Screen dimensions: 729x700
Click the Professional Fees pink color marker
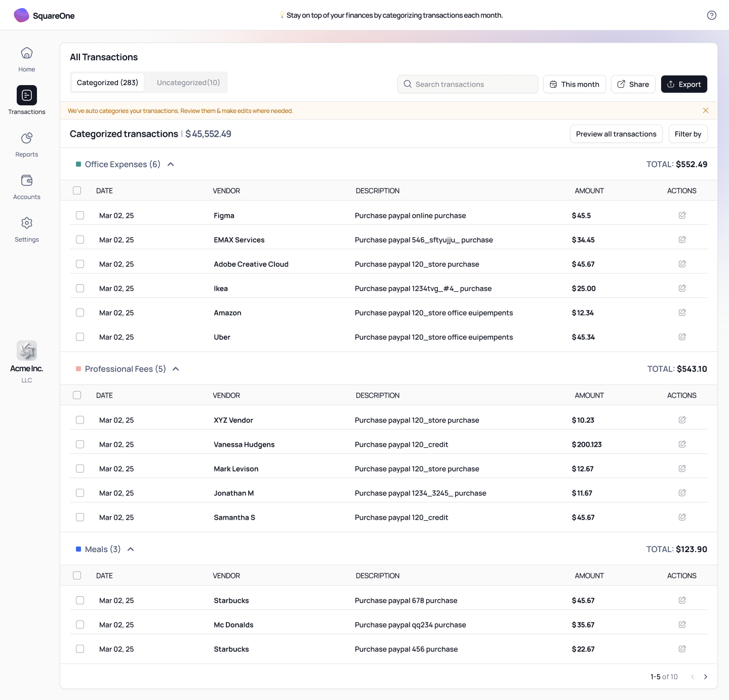coord(78,369)
